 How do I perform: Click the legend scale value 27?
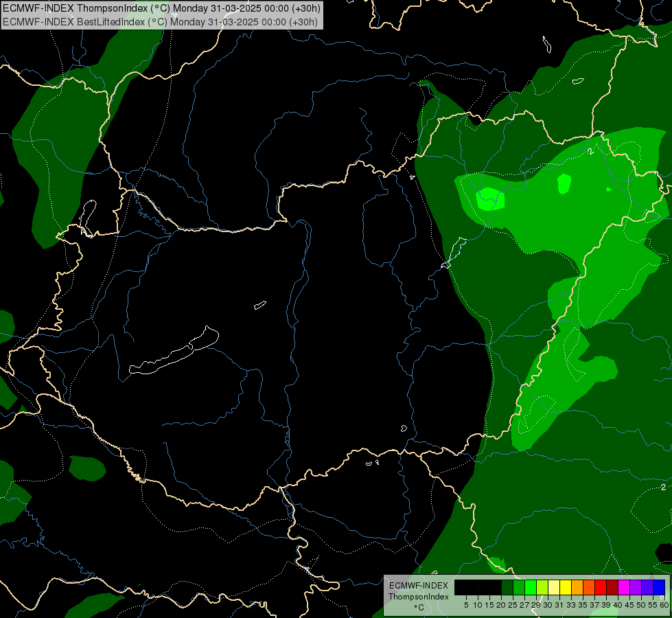pos(524,605)
